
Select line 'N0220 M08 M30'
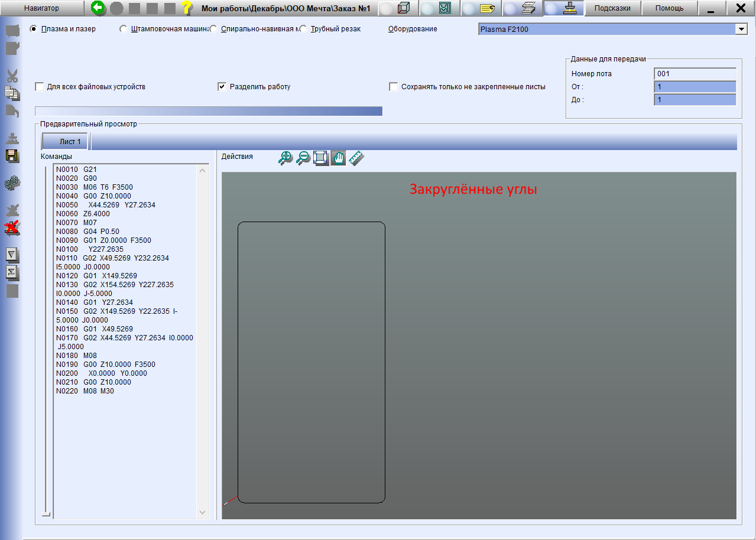pyautogui.click(x=86, y=391)
